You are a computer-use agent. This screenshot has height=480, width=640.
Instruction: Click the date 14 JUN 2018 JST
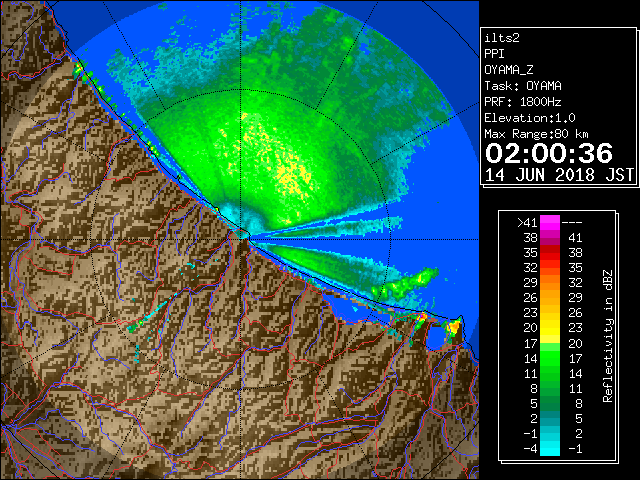[x=559, y=175]
